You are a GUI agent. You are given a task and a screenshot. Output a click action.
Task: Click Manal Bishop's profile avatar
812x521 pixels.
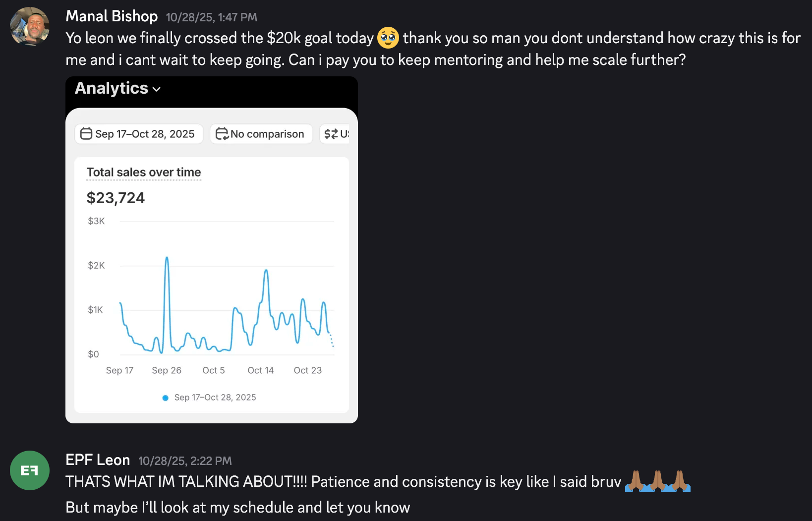click(30, 27)
